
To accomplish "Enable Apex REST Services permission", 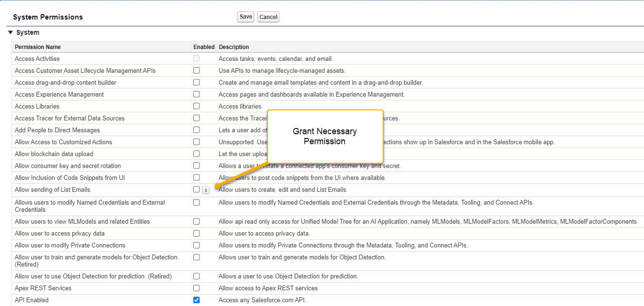I will (x=196, y=288).
